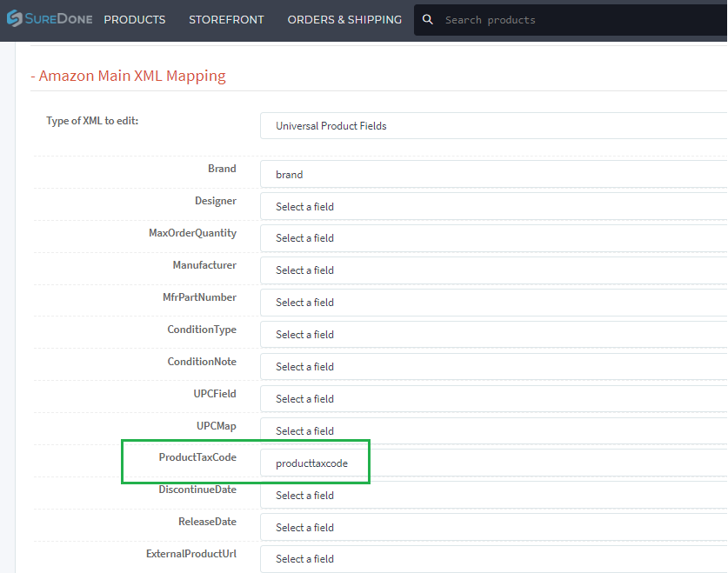Open the ExternalProductUrl field dropdown
Image resolution: width=728 pixels, height=573 pixels.
494,559
